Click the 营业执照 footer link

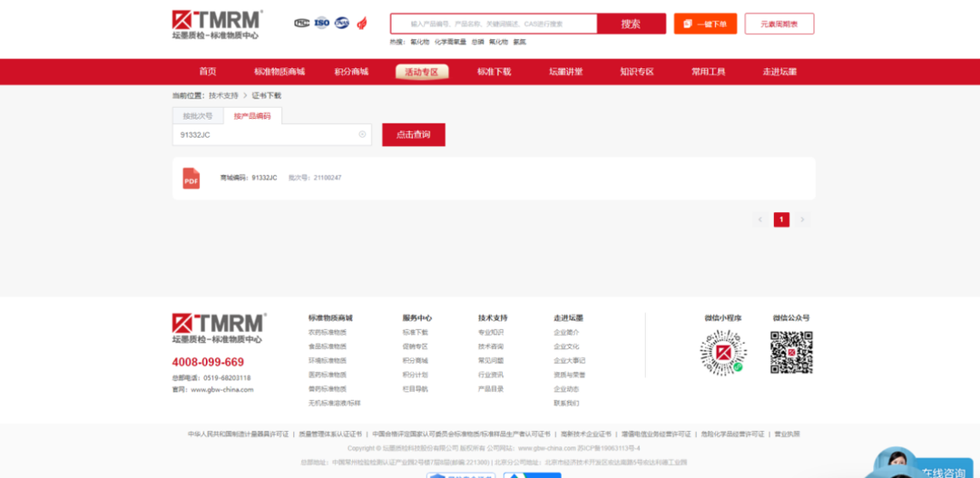click(787, 434)
